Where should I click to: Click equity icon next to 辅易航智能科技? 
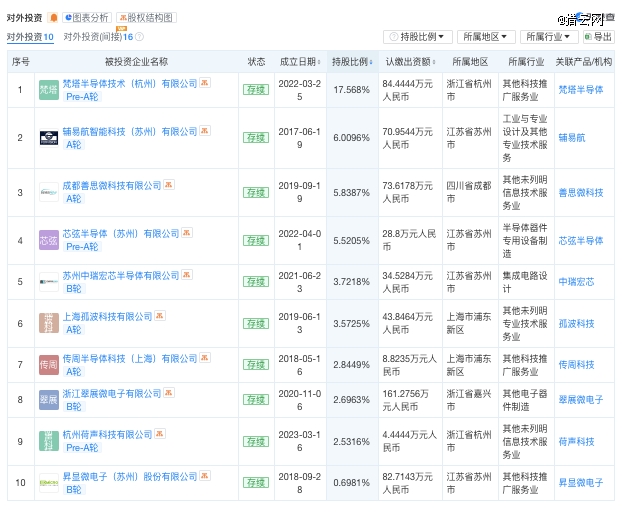(x=205, y=131)
